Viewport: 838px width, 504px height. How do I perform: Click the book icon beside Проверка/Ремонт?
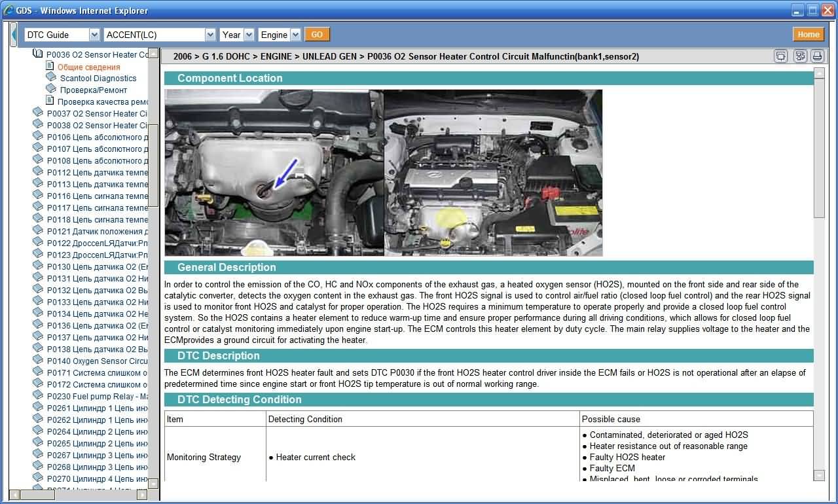point(51,89)
